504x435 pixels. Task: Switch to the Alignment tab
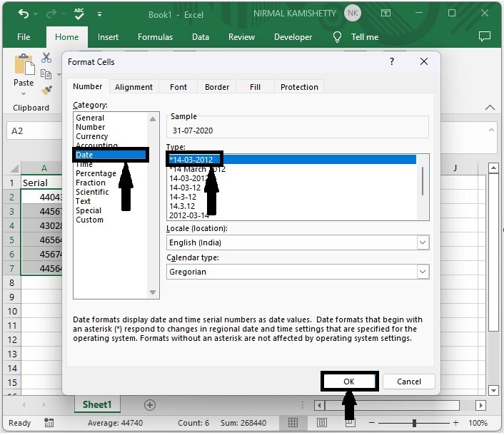(133, 87)
